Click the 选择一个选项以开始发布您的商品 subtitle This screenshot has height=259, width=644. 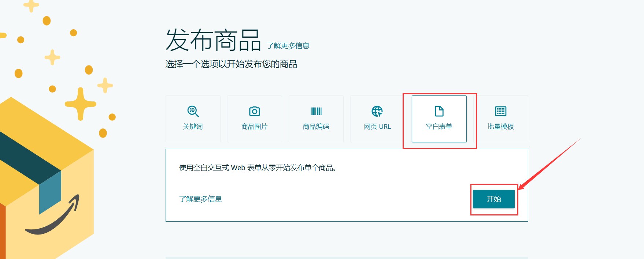[x=231, y=64]
